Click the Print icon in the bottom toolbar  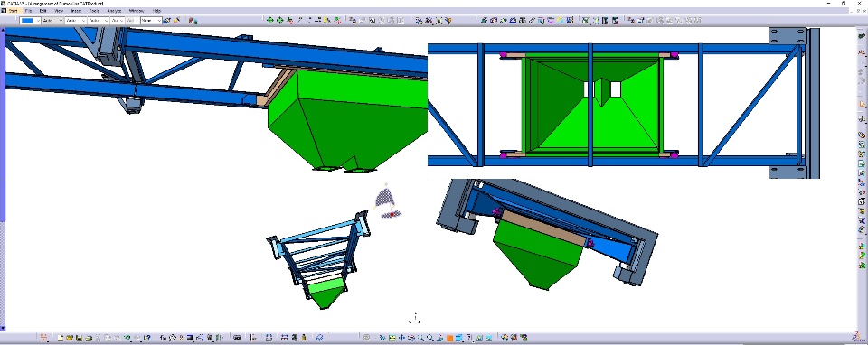(89, 338)
